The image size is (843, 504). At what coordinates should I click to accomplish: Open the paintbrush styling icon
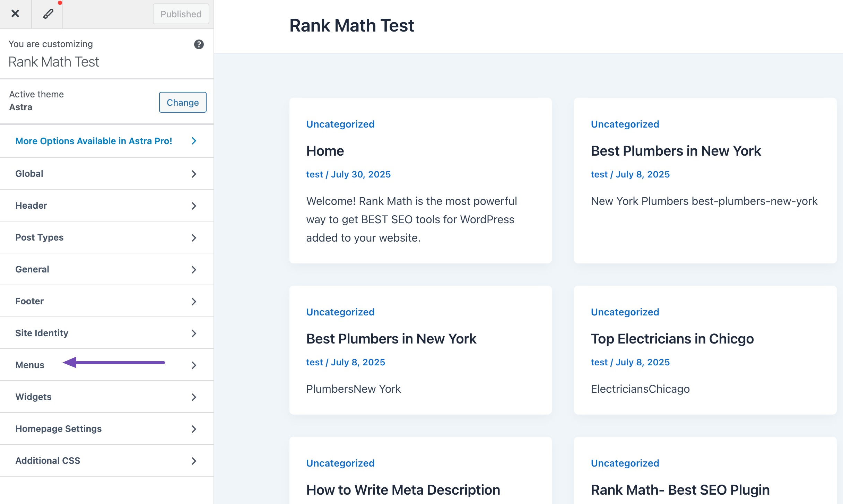tap(48, 14)
